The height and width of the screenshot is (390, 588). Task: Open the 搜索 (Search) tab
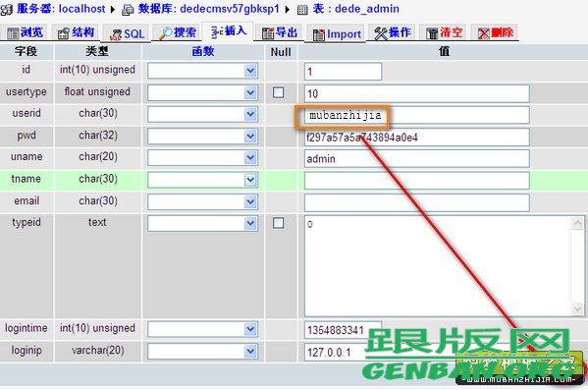click(x=177, y=33)
